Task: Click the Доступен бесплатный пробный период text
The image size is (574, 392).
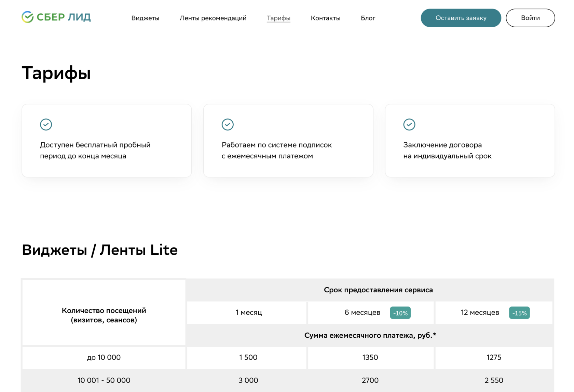Action: coord(95,150)
